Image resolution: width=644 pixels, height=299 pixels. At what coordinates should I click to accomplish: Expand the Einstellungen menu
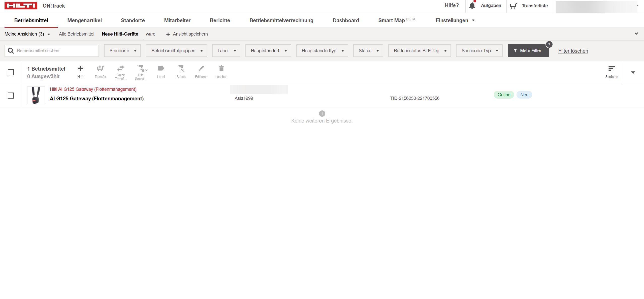coord(455,20)
